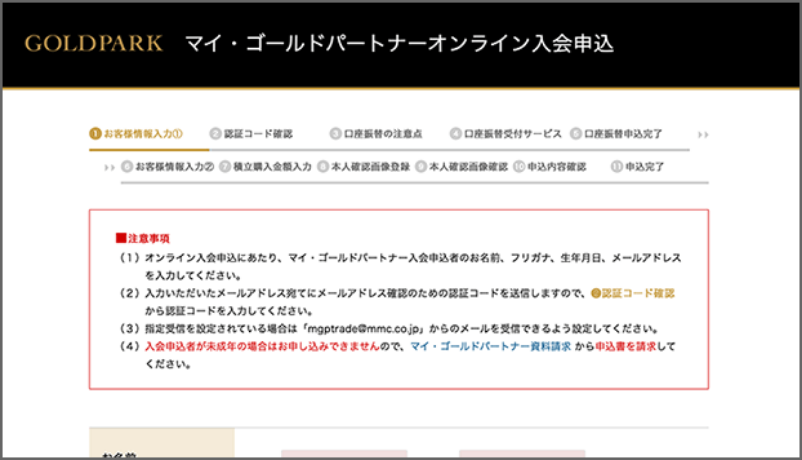Click the double-arrow before お客様情報入力②
This screenshot has width=802, height=460.
click(x=109, y=167)
